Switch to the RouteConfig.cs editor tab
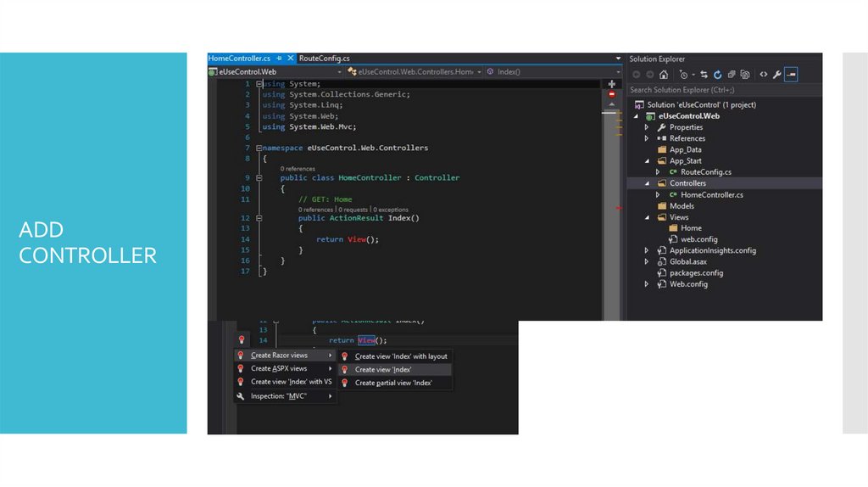The image size is (868, 487). 325,59
